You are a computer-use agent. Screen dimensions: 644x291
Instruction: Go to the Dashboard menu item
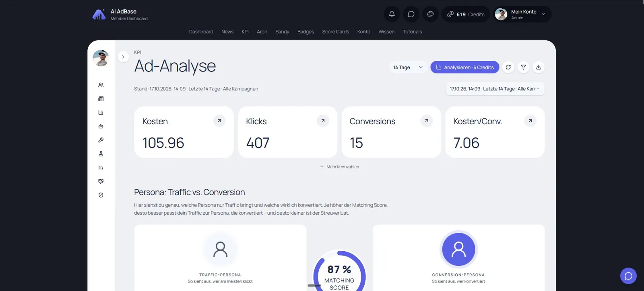click(201, 32)
